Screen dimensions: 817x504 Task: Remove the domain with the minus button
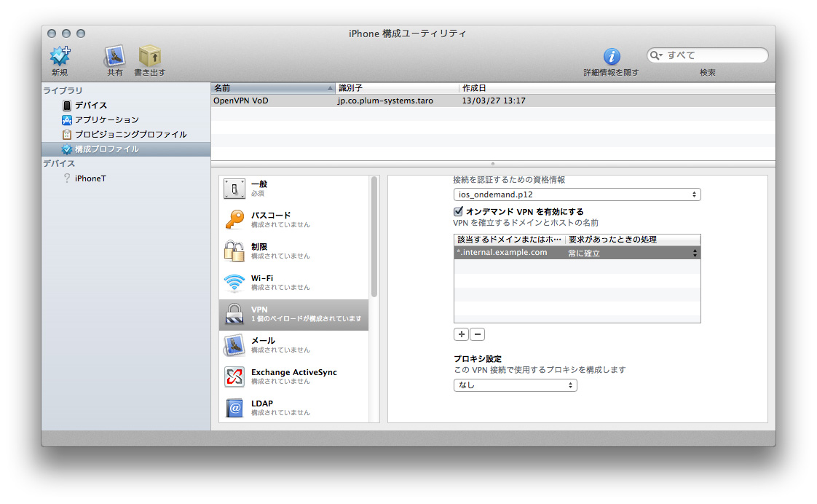(x=477, y=334)
